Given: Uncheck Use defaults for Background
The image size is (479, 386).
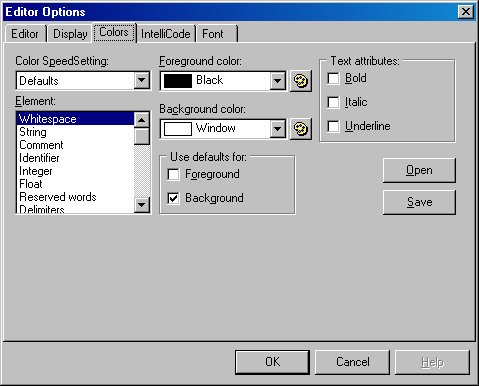Looking at the screenshot, I should pyautogui.click(x=173, y=198).
